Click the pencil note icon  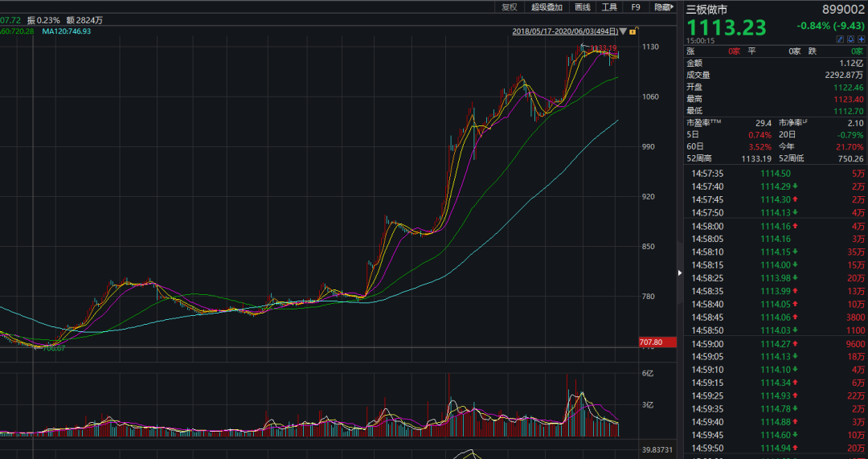(x=841, y=39)
